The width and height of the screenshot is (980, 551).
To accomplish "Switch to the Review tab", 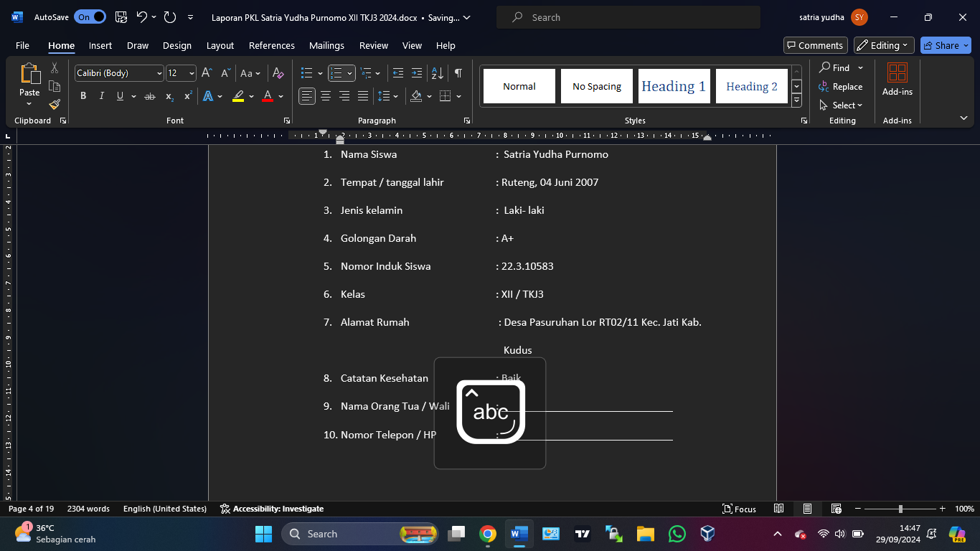I will (374, 45).
